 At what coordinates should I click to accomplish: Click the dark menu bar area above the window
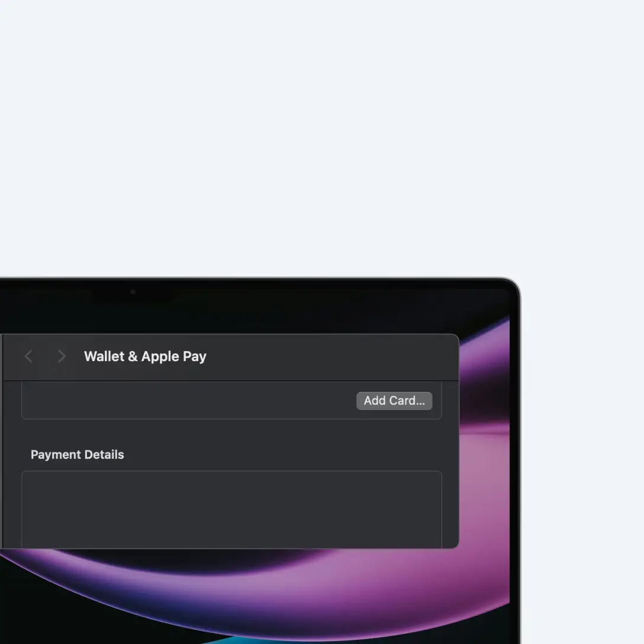click(296, 311)
